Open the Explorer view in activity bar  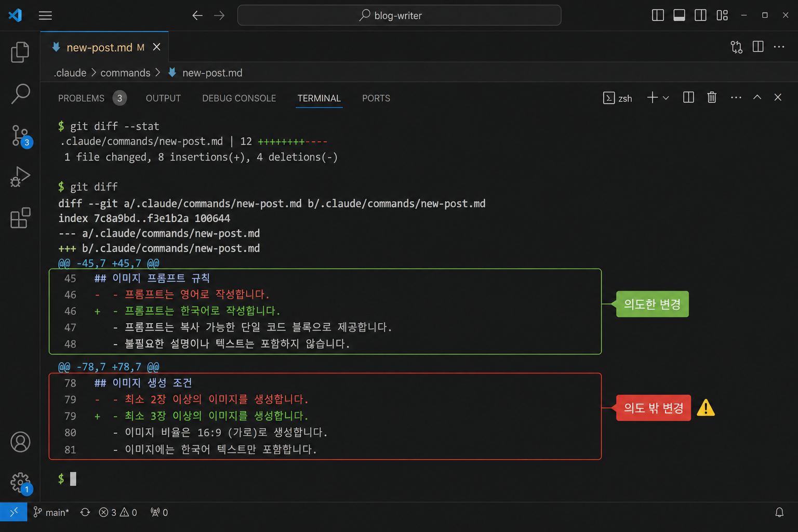20,52
